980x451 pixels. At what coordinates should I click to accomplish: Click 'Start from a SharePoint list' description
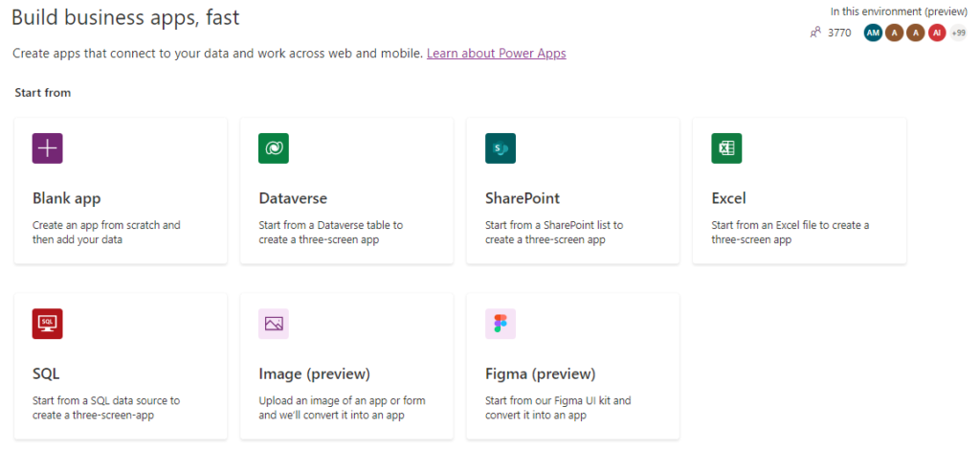pos(554,232)
